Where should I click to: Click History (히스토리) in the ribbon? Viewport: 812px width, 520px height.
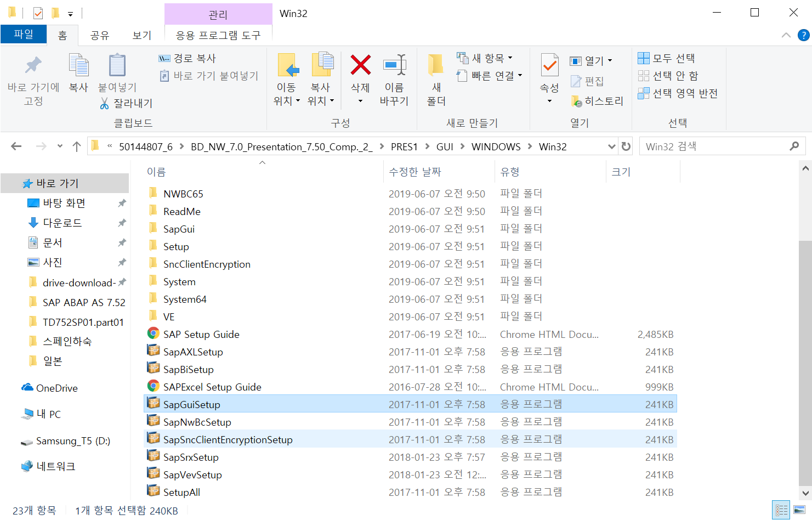pos(597,101)
